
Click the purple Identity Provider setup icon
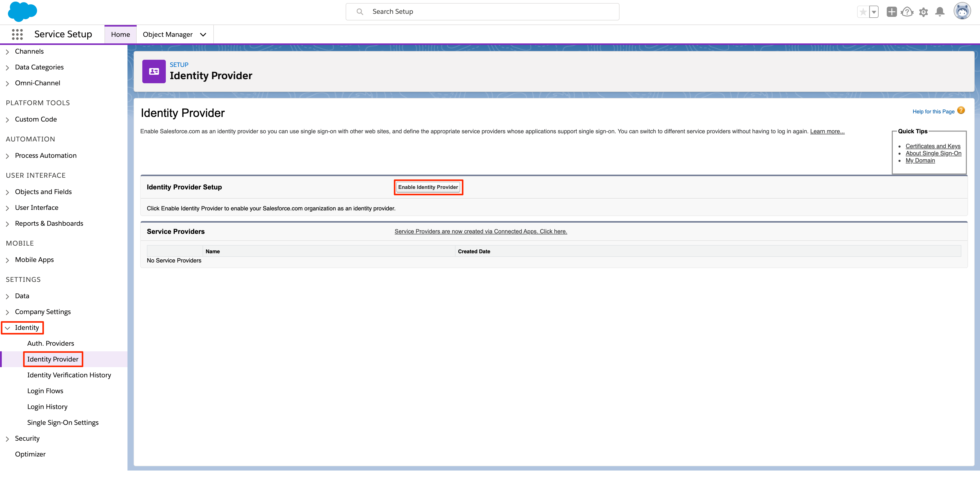point(154,71)
